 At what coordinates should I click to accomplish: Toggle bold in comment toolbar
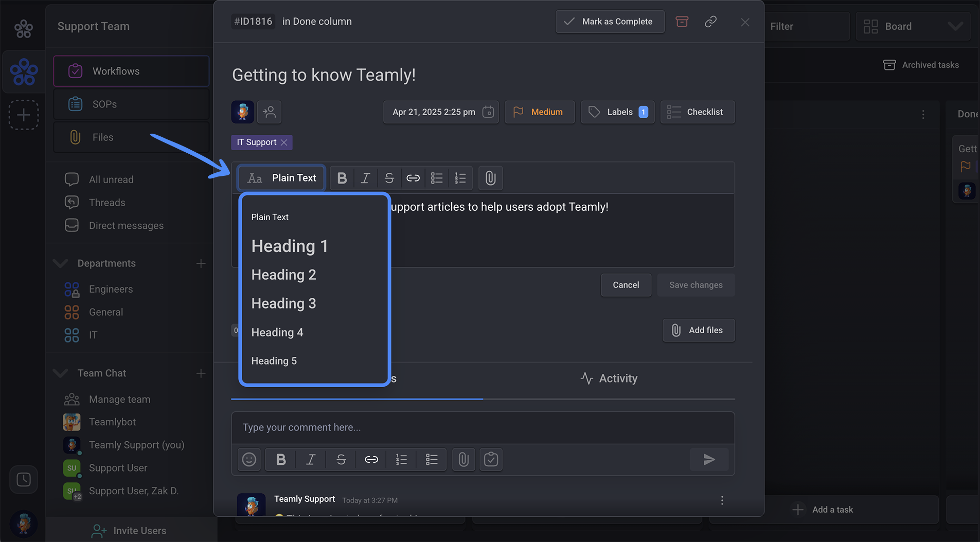(281, 459)
